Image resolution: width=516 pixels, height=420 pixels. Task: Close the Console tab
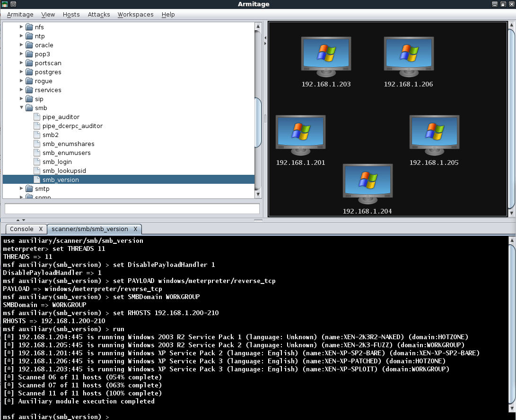pyautogui.click(x=41, y=229)
